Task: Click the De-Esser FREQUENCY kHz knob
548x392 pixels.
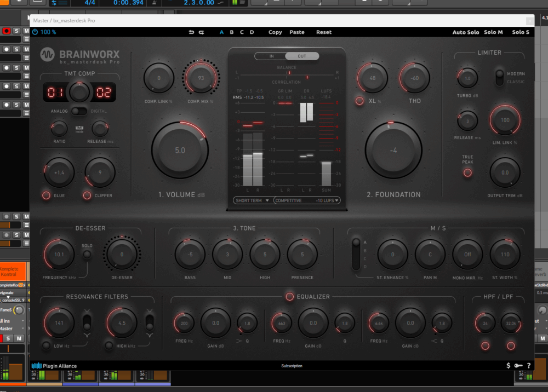Action: coord(59,255)
